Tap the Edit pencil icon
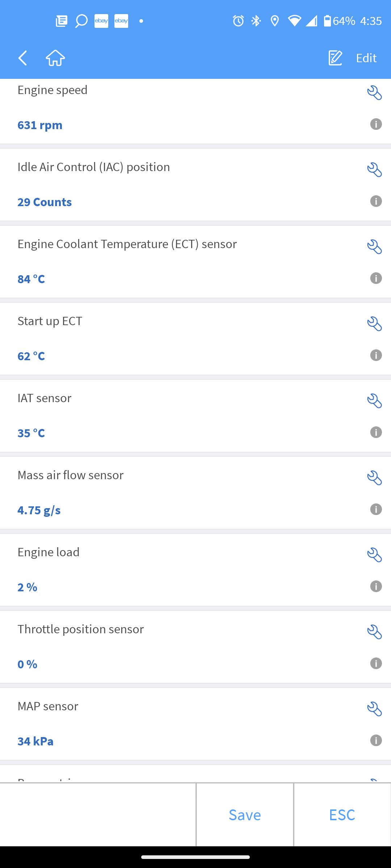391x868 pixels. tap(335, 58)
